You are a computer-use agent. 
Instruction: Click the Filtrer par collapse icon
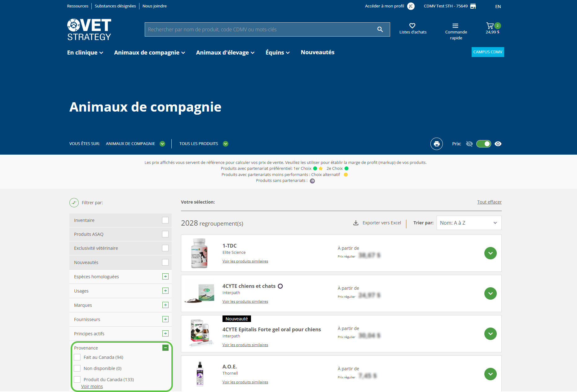click(x=74, y=203)
